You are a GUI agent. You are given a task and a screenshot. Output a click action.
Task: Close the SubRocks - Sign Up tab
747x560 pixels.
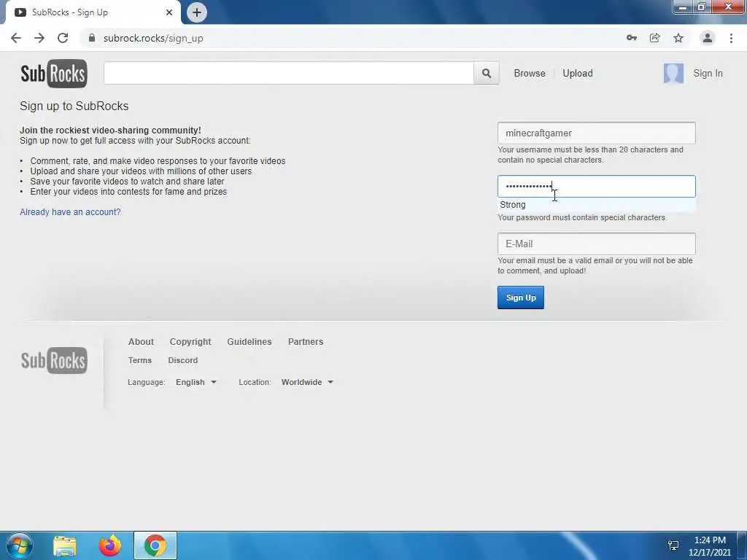169,12
